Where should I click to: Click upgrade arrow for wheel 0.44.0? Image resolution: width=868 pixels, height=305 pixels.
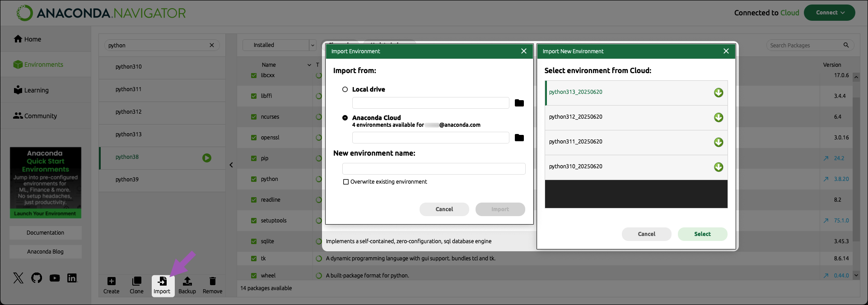click(x=826, y=276)
